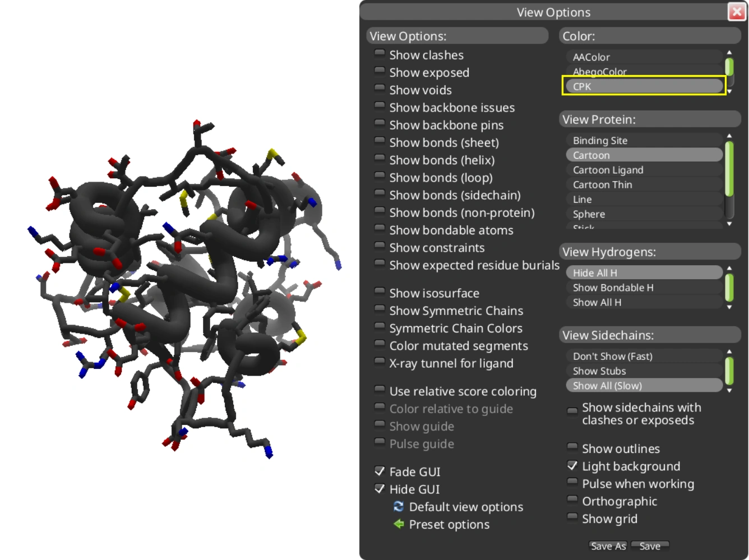This screenshot has height=560, width=749.
Task: Enable Show bonds (non-protein)
Action: pyautogui.click(x=380, y=212)
